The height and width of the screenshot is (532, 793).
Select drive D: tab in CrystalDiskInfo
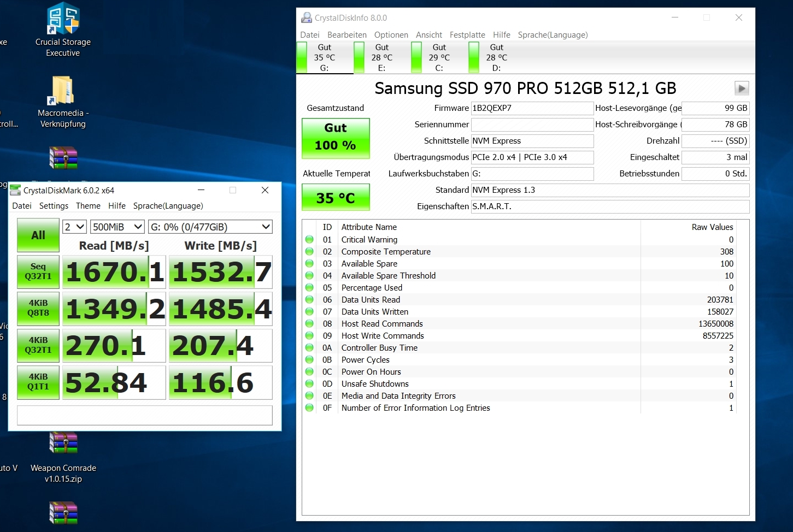[497, 58]
